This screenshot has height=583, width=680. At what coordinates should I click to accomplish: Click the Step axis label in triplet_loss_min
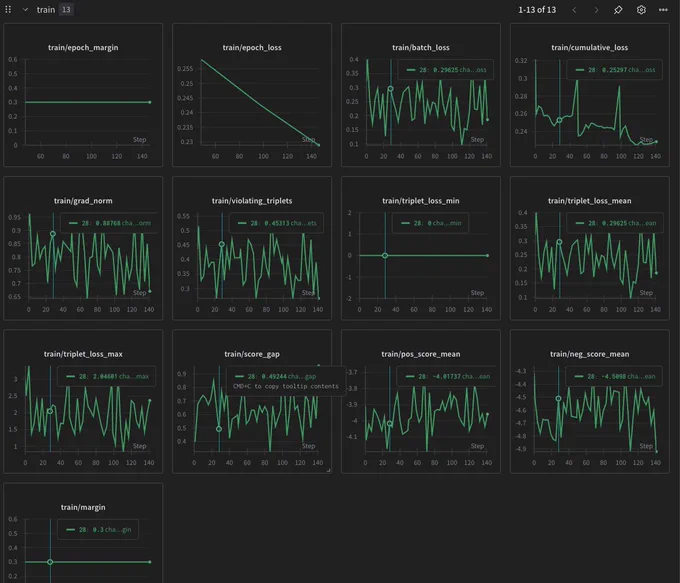click(x=477, y=293)
